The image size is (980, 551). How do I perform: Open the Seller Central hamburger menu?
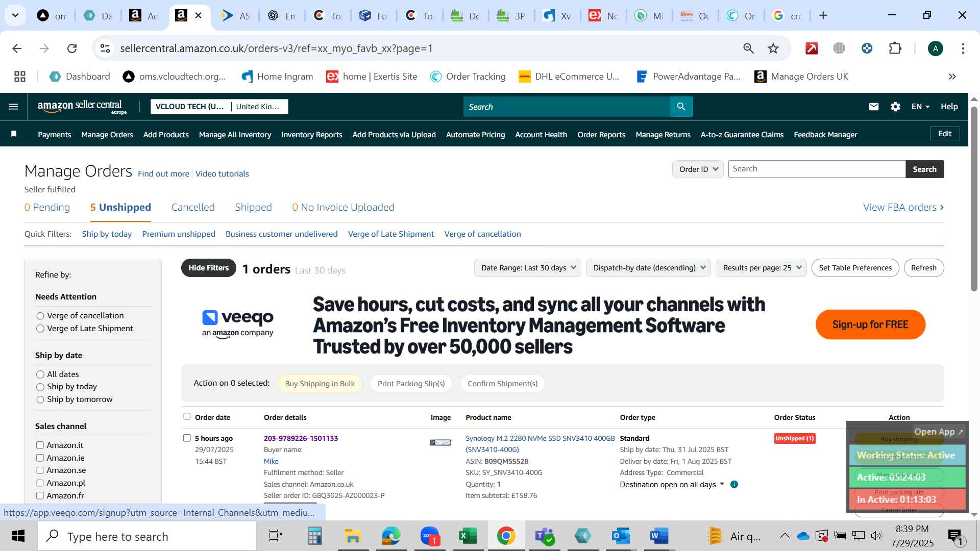coord(14,107)
